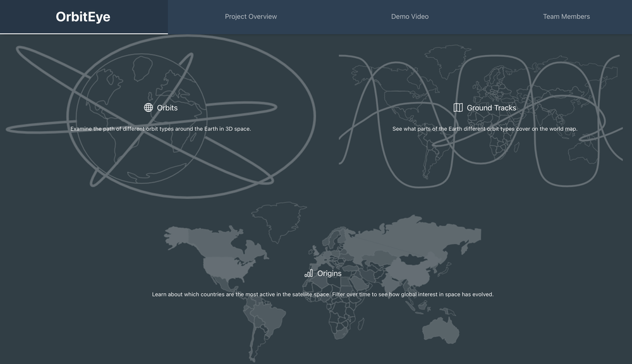Click the United States on Origins map
Screen dimensions: 632x364
(x=229, y=273)
